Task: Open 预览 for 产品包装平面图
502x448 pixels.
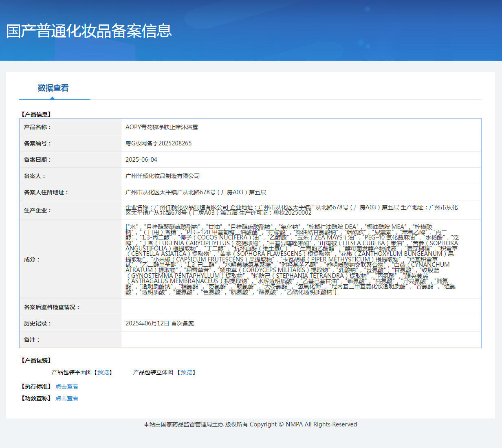Action: (x=103, y=372)
